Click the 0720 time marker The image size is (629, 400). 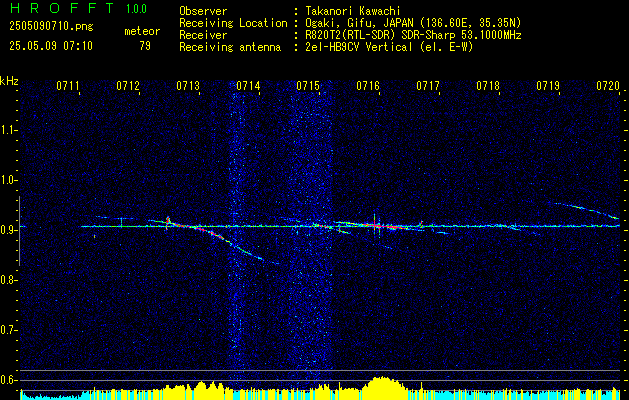[x=608, y=86]
